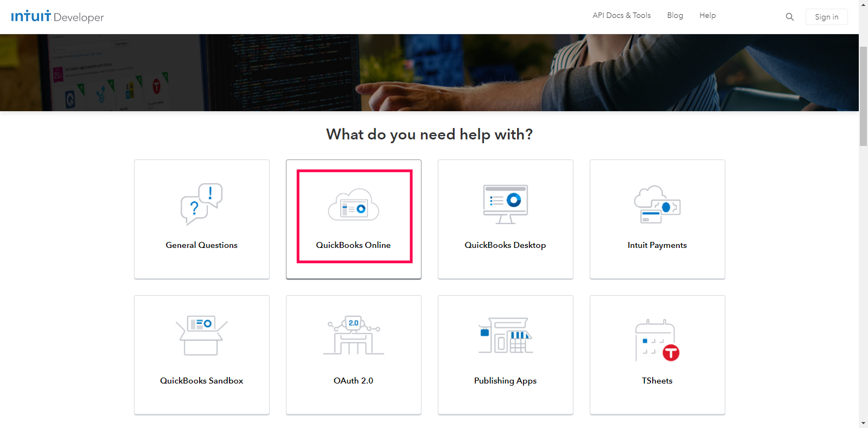Open the search magnifier icon
The image size is (868, 428).
tap(790, 17)
